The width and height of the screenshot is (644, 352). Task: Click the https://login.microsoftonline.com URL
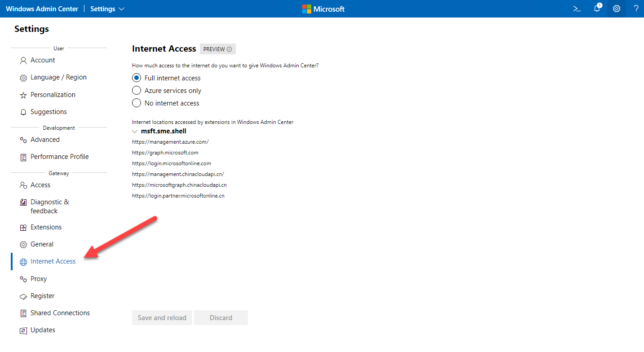click(x=172, y=163)
